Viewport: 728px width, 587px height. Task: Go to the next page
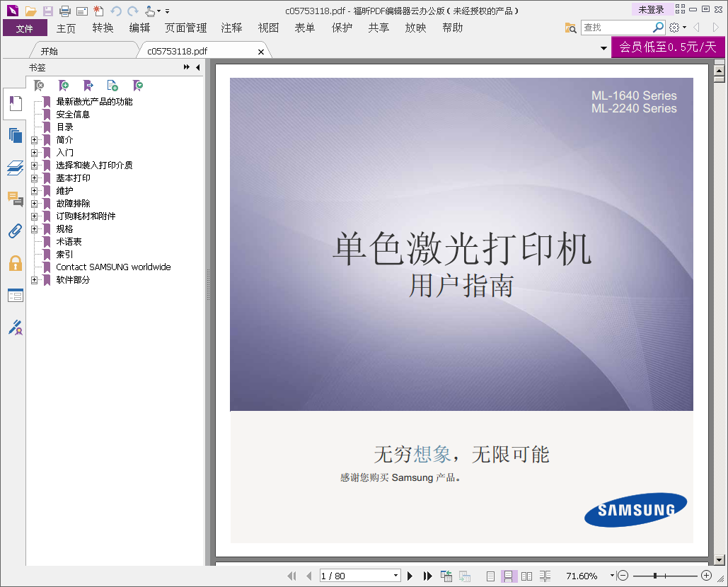410,576
